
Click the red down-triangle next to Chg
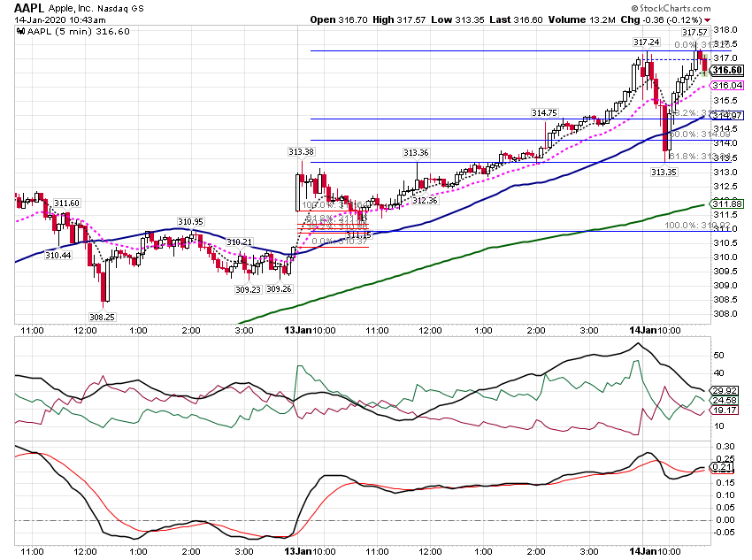(x=708, y=20)
